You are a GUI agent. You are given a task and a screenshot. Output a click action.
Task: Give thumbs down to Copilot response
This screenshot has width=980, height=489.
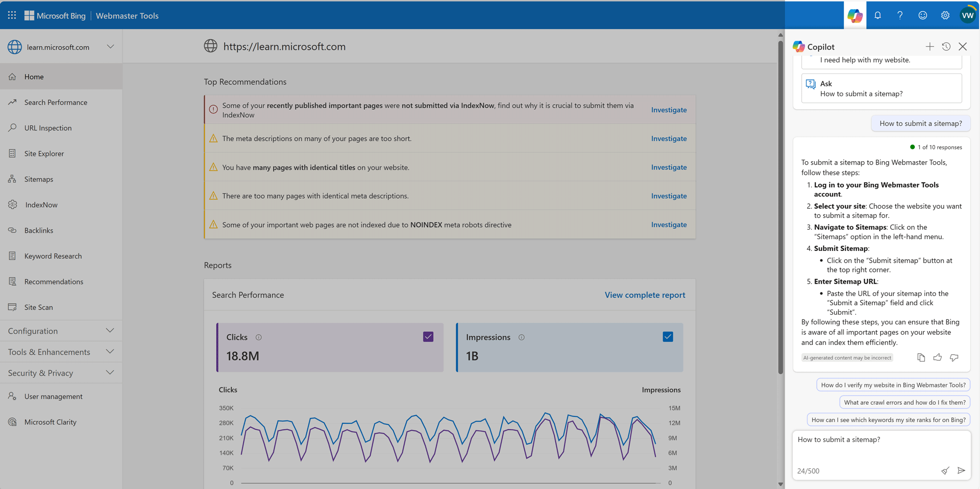(954, 357)
